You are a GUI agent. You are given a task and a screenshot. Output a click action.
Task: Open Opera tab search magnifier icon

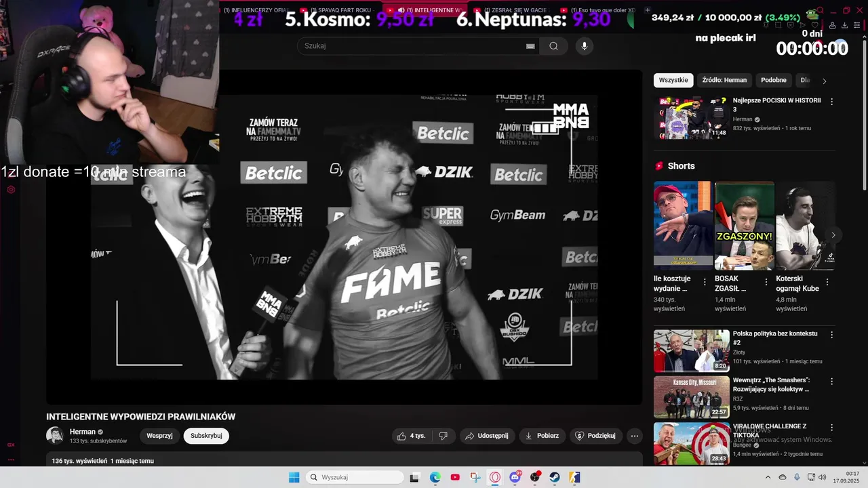click(818, 10)
